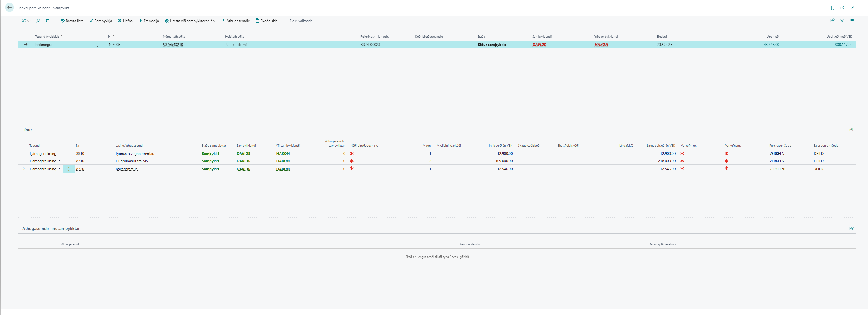
Task: Click the Númer afh.aðila column header
Action: pyautogui.click(x=174, y=36)
